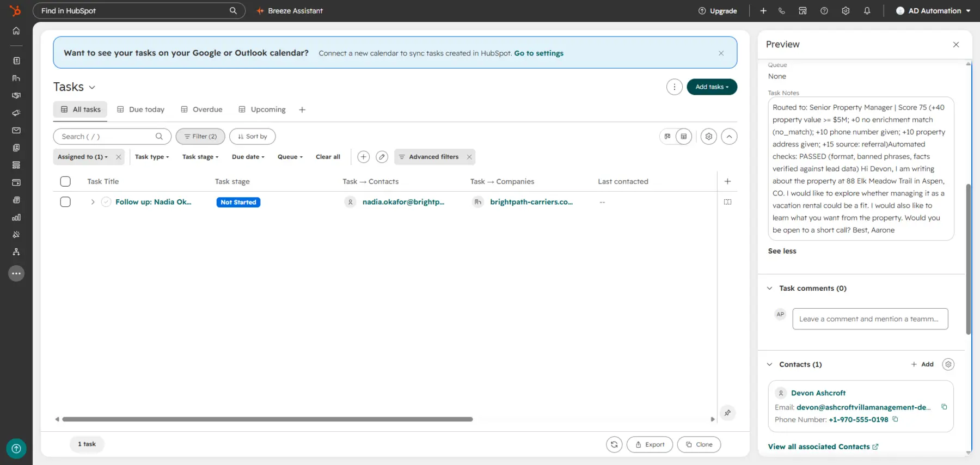The width and height of the screenshot is (980, 465).
Task: Click the task search input field
Action: (112, 137)
